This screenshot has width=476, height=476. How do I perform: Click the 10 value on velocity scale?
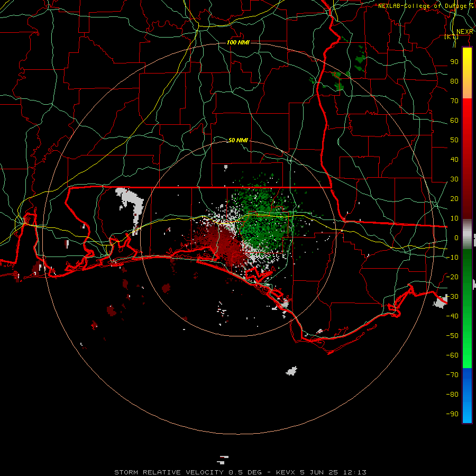click(454, 218)
